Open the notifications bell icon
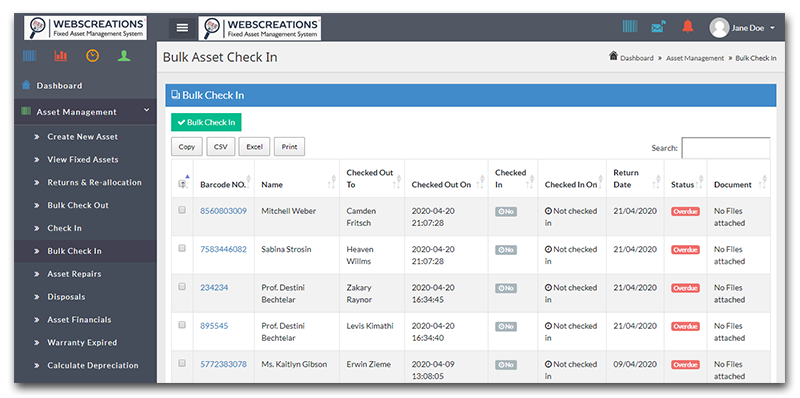The image size is (800, 398). coord(688,27)
